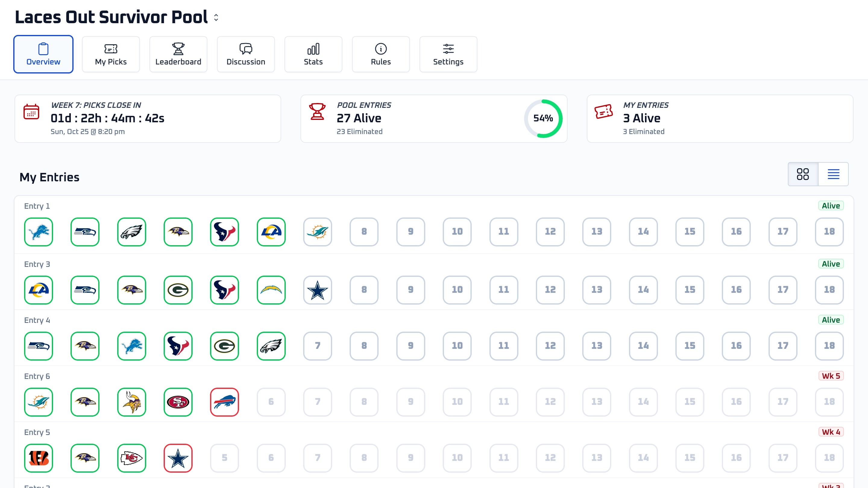Open the Discussion tab
Screen dimensions: 868x488
coord(246,54)
